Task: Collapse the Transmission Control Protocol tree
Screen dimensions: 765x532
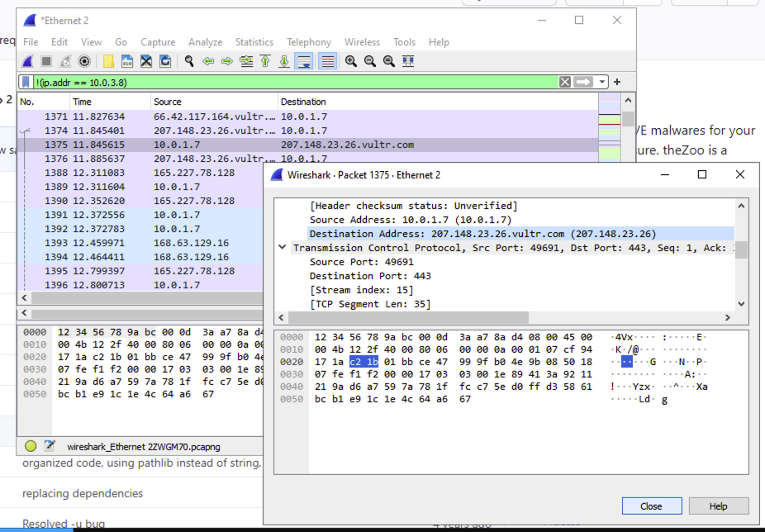Action: click(x=283, y=248)
